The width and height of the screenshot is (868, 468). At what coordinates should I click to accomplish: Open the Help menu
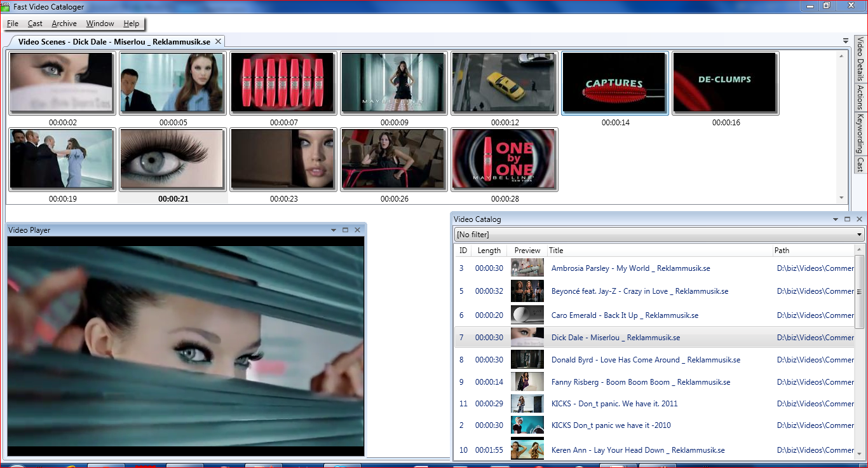(x=132, y=24)
